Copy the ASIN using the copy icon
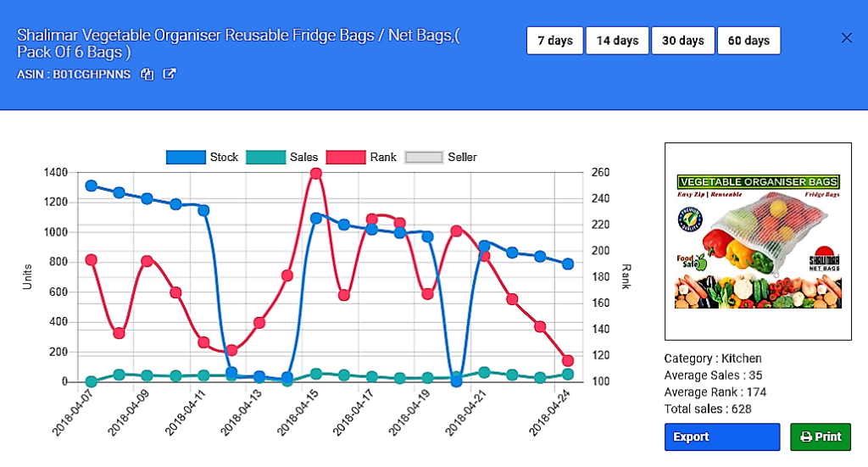Screen dimensions: 868x467 coord(147,74)
